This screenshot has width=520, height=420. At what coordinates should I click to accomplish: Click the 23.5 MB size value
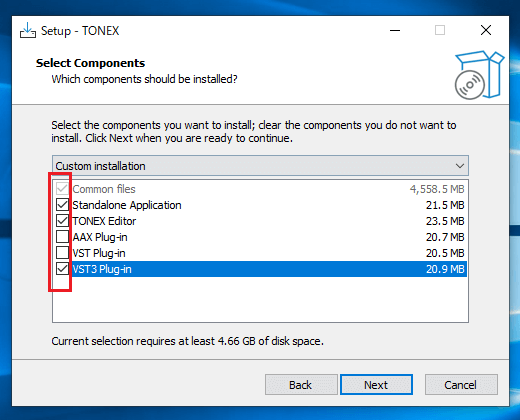click(x=445, y=221)
